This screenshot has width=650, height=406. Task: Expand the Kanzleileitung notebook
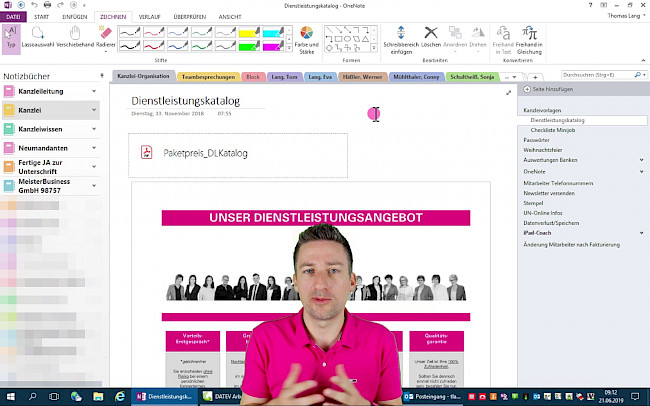pos(93,91)
